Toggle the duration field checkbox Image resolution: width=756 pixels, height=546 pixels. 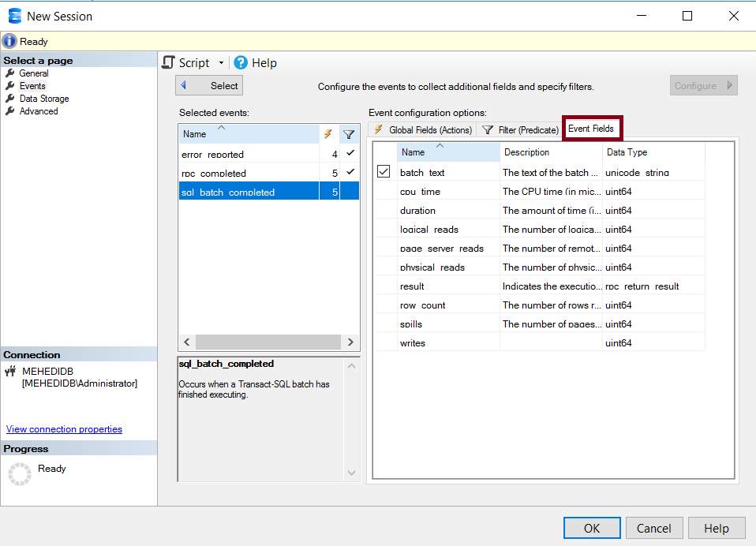click(384, 210)
